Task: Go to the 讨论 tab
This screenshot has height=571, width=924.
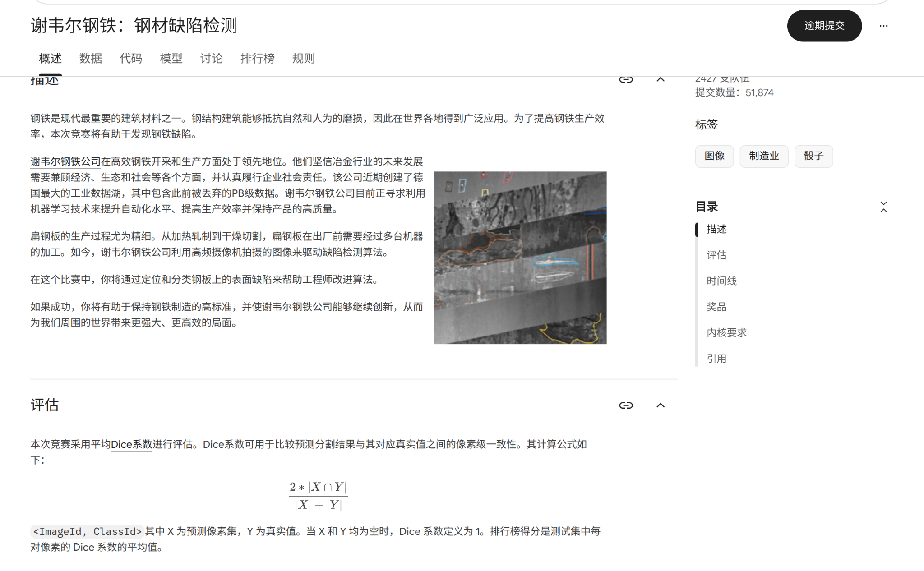Action: coord(211,59)
